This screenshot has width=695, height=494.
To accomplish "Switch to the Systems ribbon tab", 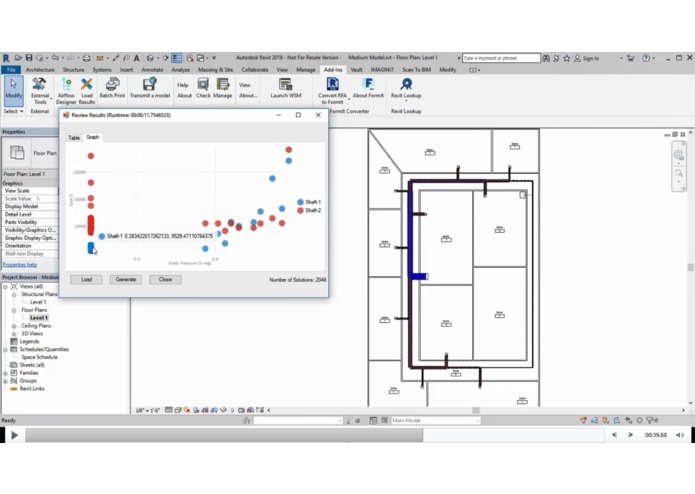I will coord(102,70).
